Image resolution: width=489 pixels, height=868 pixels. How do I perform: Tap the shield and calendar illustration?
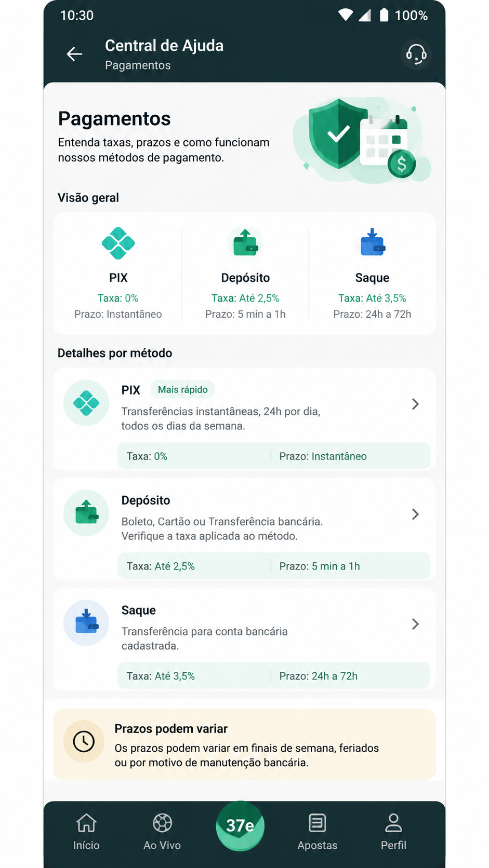(362, 140)
